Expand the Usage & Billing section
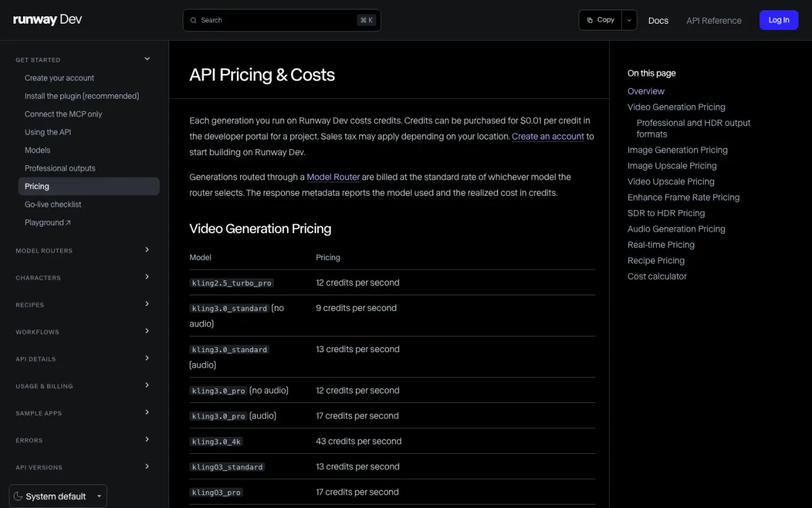This screenshot has height=508, width=812. pos(148,385)
